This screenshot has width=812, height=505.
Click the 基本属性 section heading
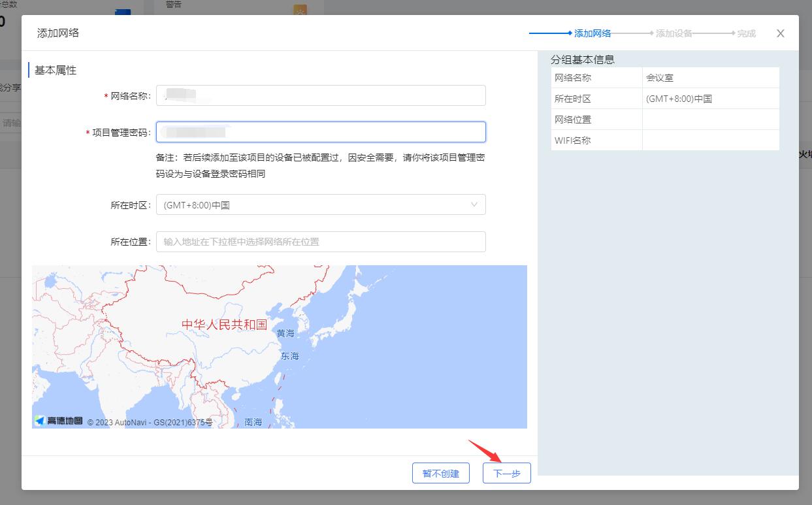click(56, 70)
